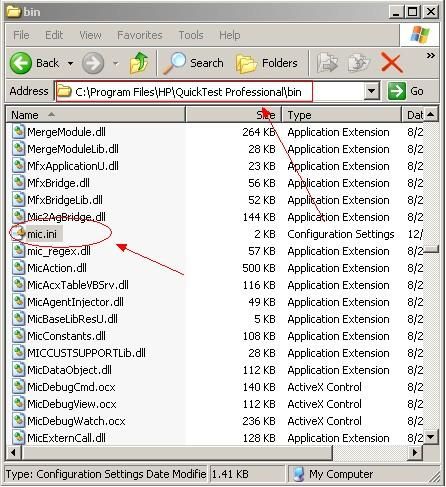Open the Back history dropdown arrow
Viewport: 446px width, 487px height.
(x=70, y=63)
